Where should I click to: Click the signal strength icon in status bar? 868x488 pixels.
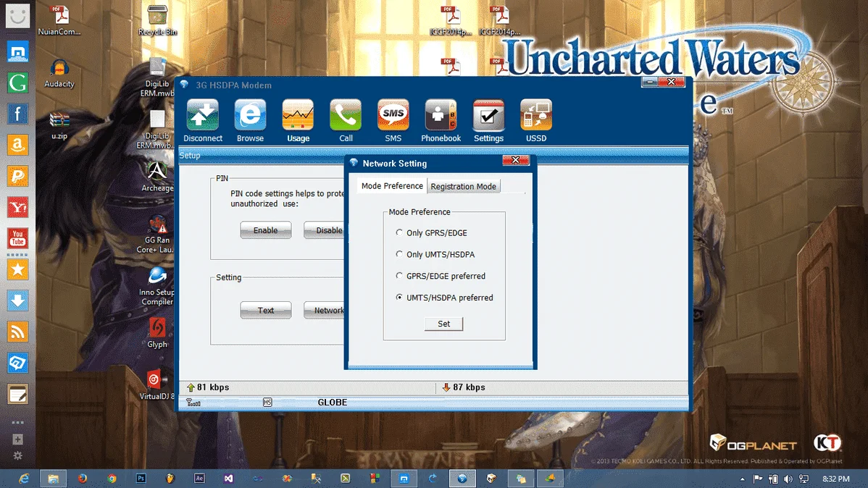193,403
